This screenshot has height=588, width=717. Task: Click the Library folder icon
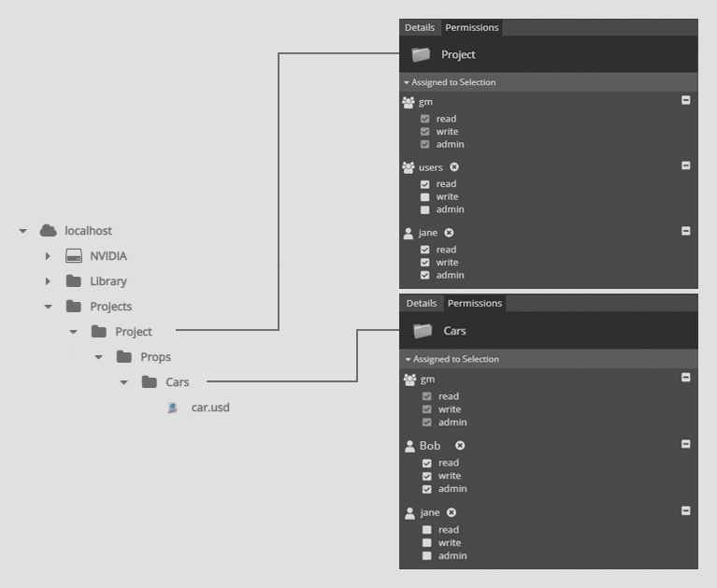74,280
